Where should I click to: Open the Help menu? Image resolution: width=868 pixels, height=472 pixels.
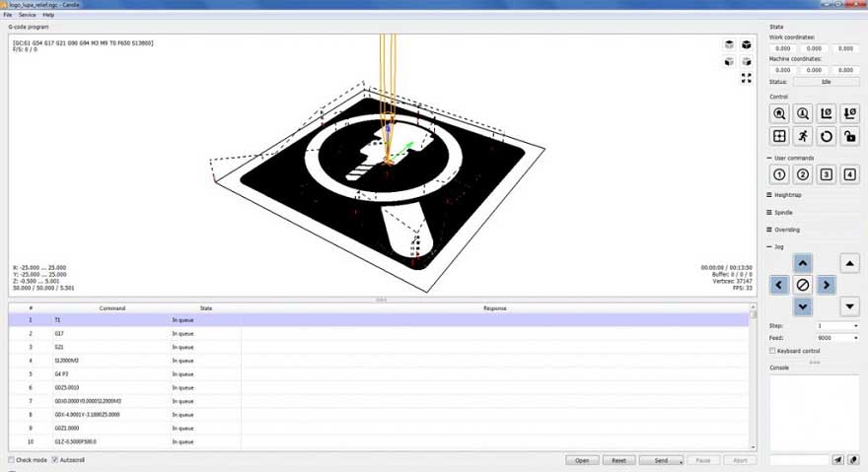pyautogui.click(x=48, y=15)
